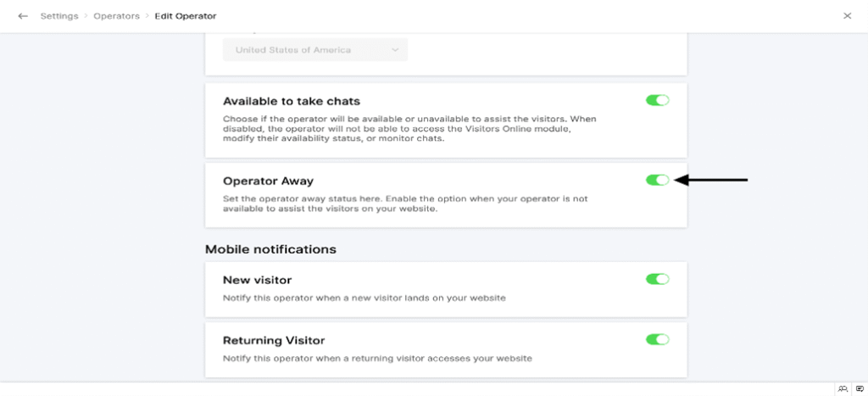This screenshot has height=396, width=868.
Task: Open the chat message icon bottom right
Action: click(x=859, y=389)
